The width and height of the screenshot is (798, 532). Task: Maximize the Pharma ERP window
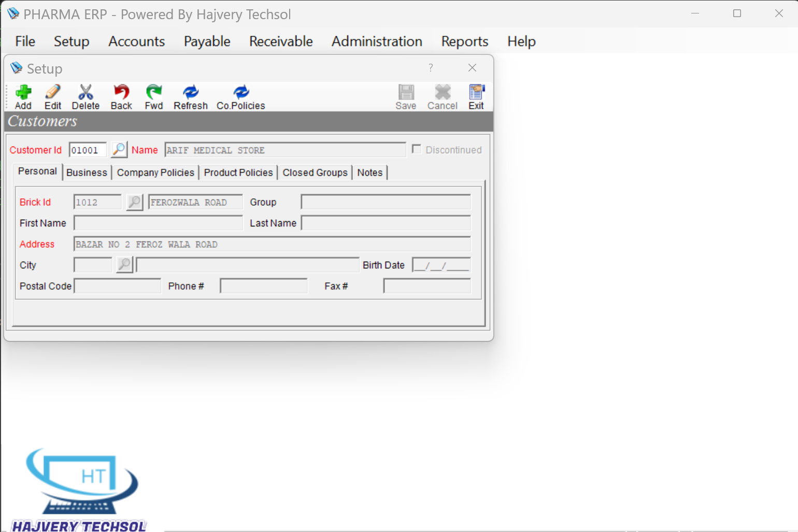(x=737, y=13)
